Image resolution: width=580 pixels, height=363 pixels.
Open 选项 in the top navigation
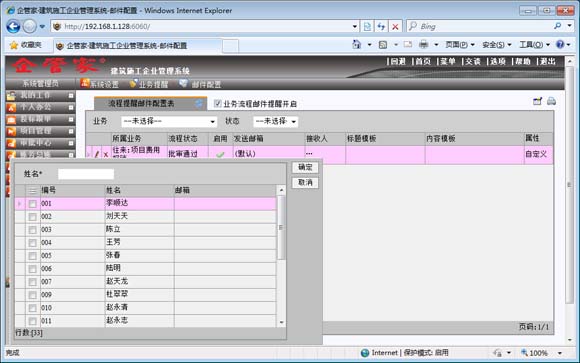pyautogui.click(x=498, y=62)
